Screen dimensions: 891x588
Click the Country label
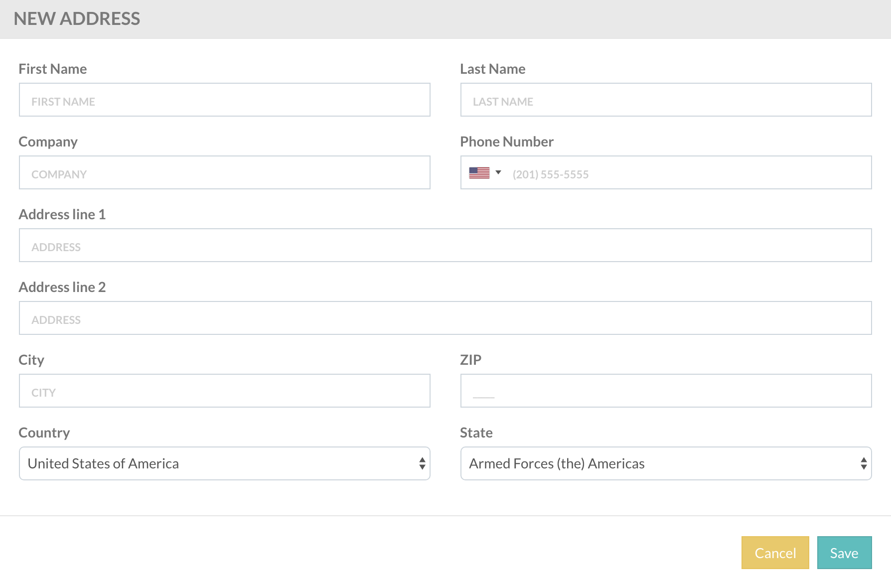pyautogui.click(x=44, y=433)
